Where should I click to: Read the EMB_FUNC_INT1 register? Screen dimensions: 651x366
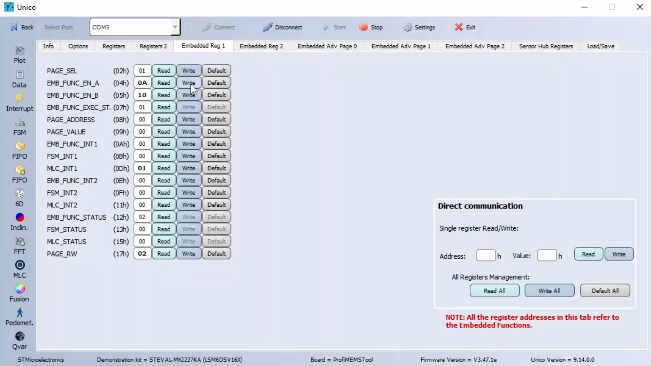pyautogui.click(x=164, y=144)
